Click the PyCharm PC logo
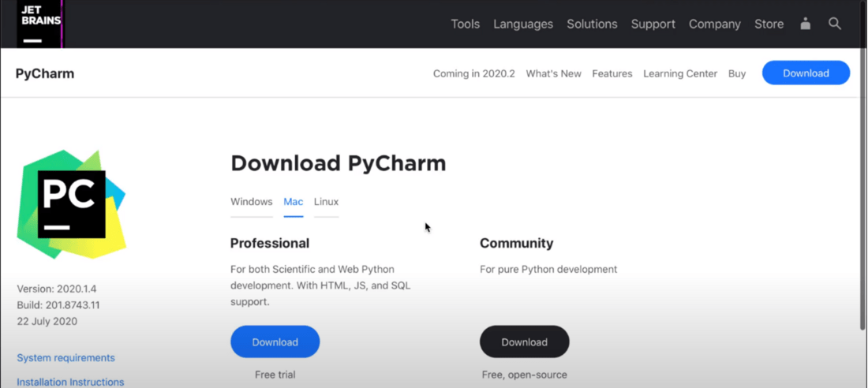Image resolution: width=868 pixels, height=388 pixels. coord(71,203)
